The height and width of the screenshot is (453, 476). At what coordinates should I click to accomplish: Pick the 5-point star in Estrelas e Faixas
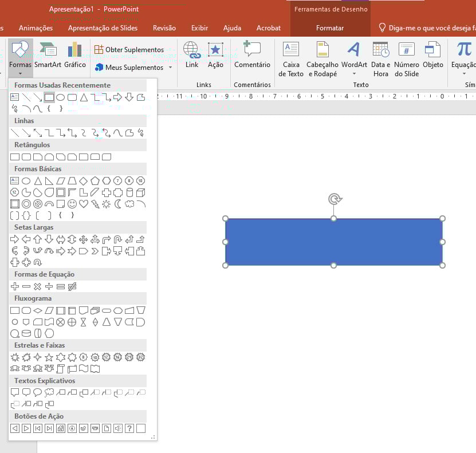pyautogui.click(x=49, y=357)
